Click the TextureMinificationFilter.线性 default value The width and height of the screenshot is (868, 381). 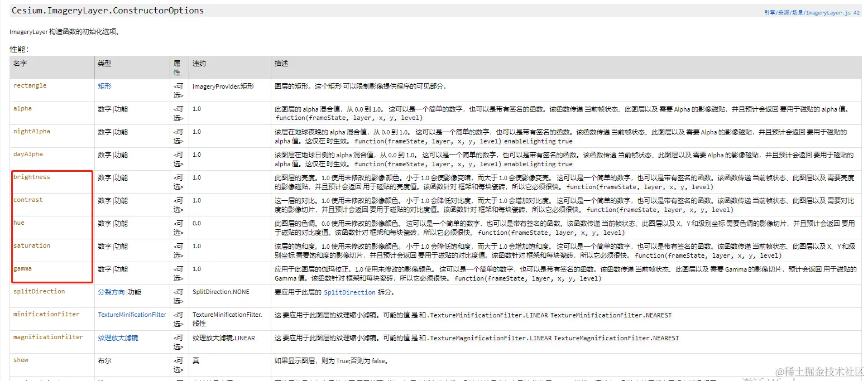pyautogui.click(x=227, y=320)
